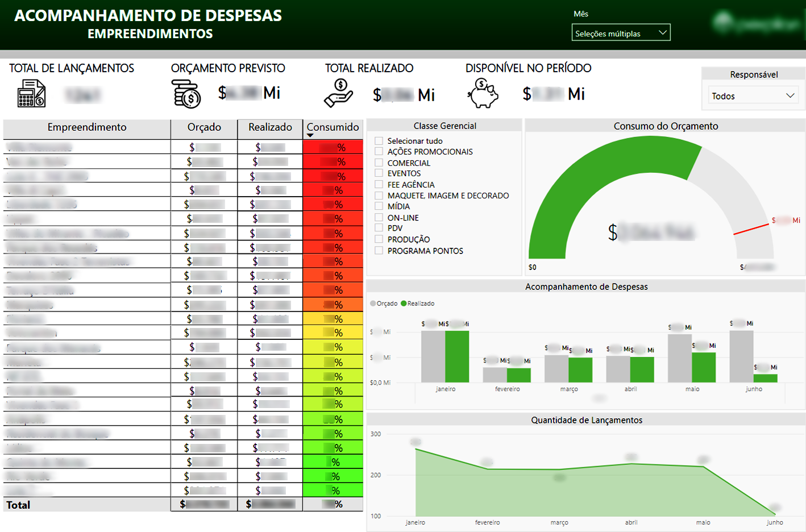
Task: Click the Acompanhamento de Despesas chart title
Action: coord(587,287)
